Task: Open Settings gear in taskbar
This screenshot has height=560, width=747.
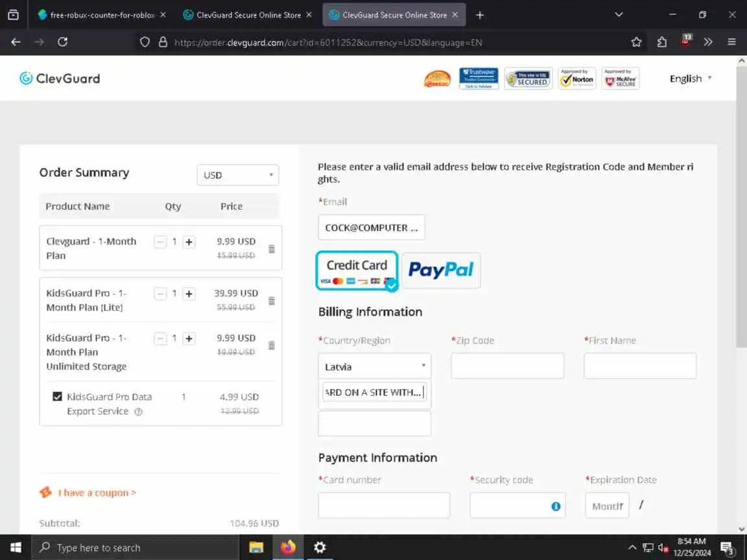Action: [320, 548]
